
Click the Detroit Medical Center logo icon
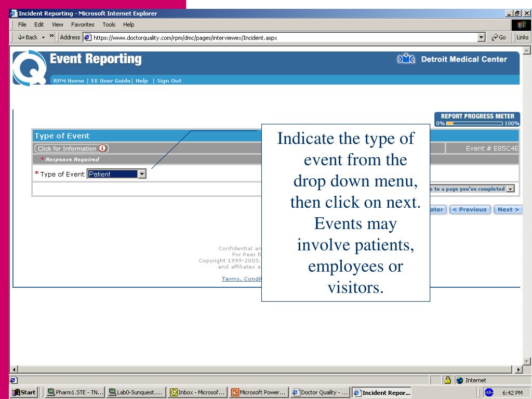(x=406, y=59)
